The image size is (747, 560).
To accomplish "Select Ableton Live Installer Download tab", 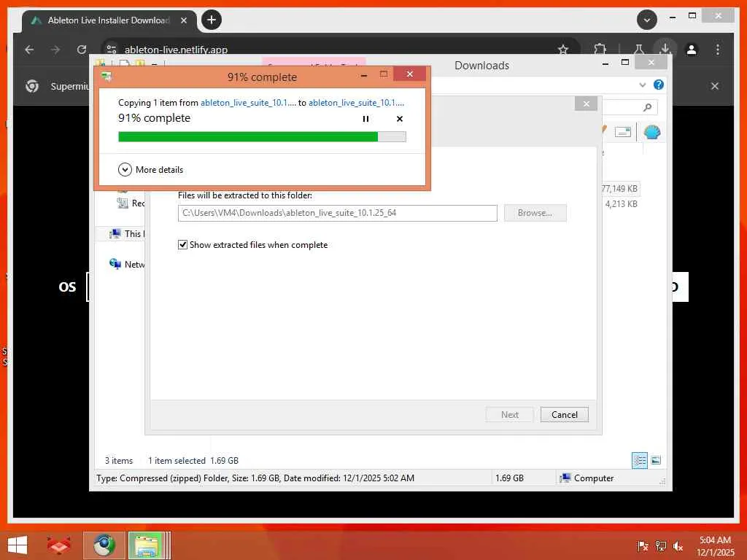I will pos(109,20).
